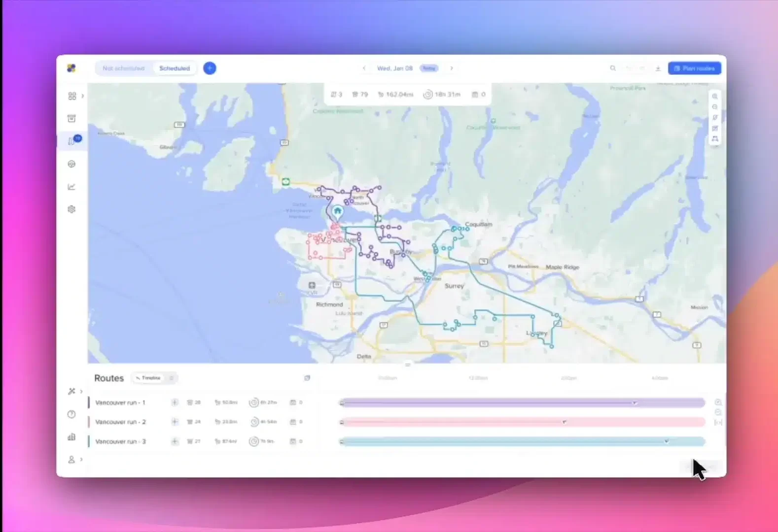The image size is (778, 532).
Task: Expand the chevron next to the user profile icon
Action: 81,459
